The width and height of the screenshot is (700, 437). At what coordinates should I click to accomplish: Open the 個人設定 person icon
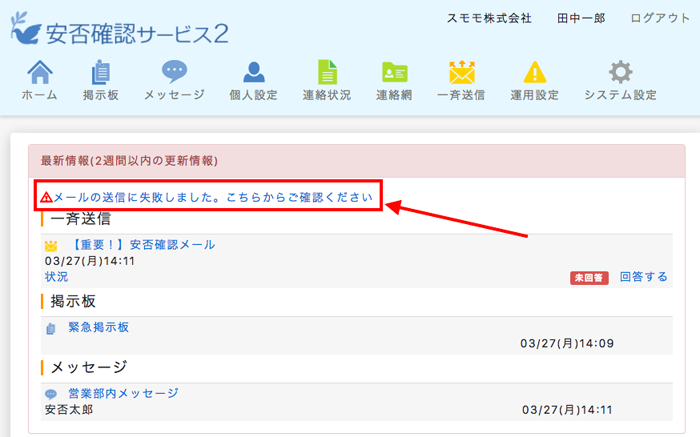(254, 72)
